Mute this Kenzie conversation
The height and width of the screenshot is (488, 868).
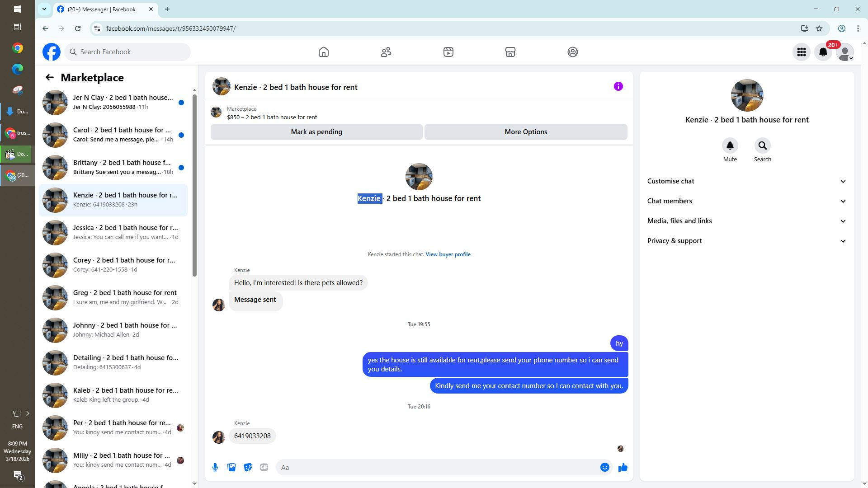pos(730,146)
